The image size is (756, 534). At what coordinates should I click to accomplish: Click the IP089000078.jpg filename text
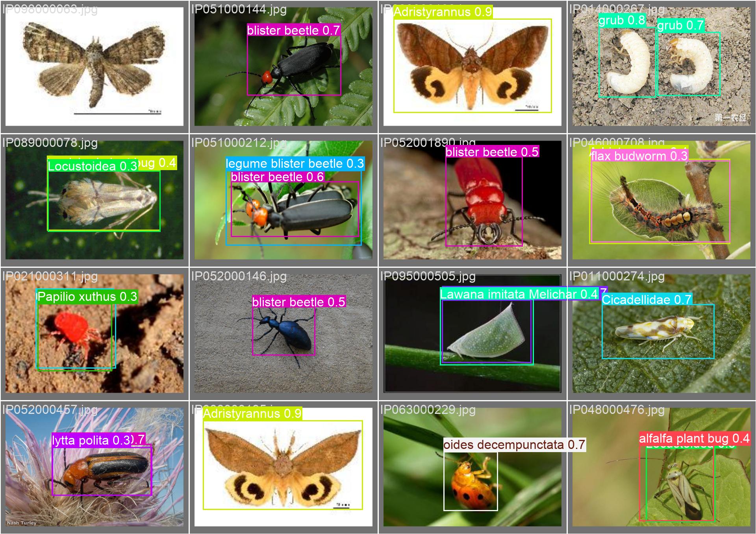[x=50, y=143]
